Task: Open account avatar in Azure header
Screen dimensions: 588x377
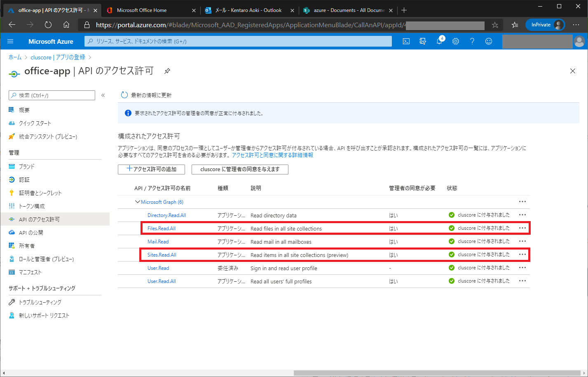Action: [579, 41]
